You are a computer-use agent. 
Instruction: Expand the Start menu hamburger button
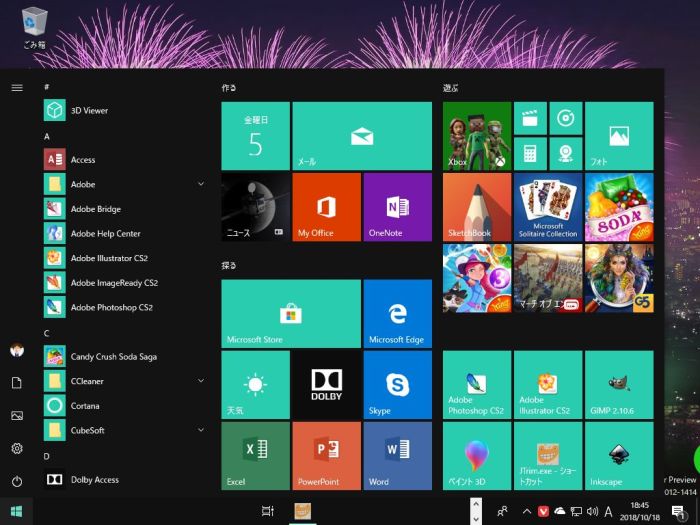[16, 87]
